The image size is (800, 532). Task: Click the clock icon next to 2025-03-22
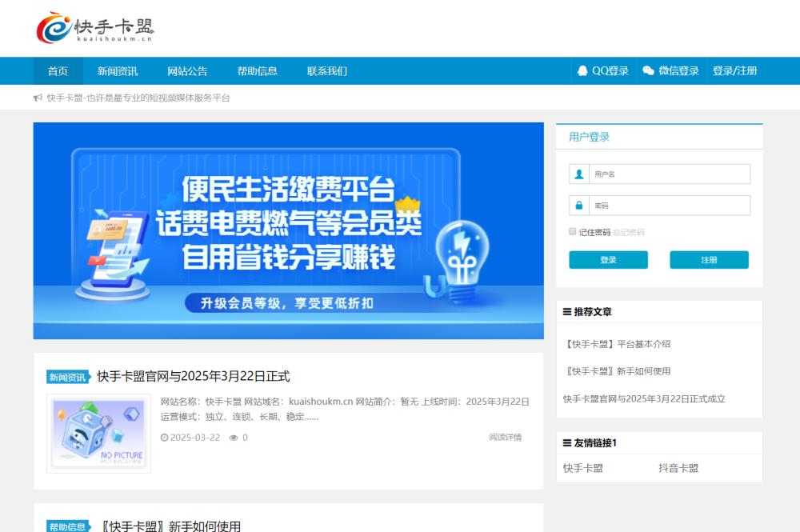point(164,438)
